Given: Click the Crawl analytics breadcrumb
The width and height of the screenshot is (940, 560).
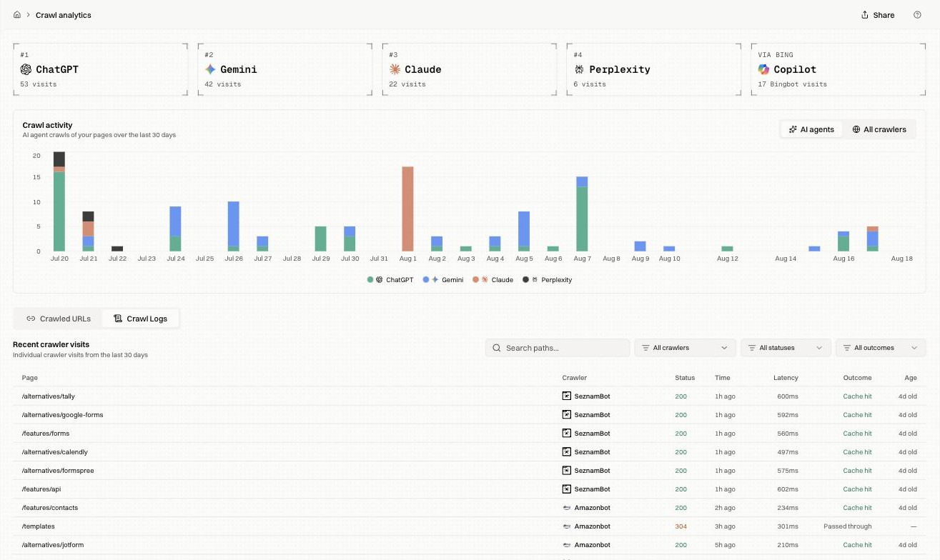Looking at the screenshot, I should point(64,15).
